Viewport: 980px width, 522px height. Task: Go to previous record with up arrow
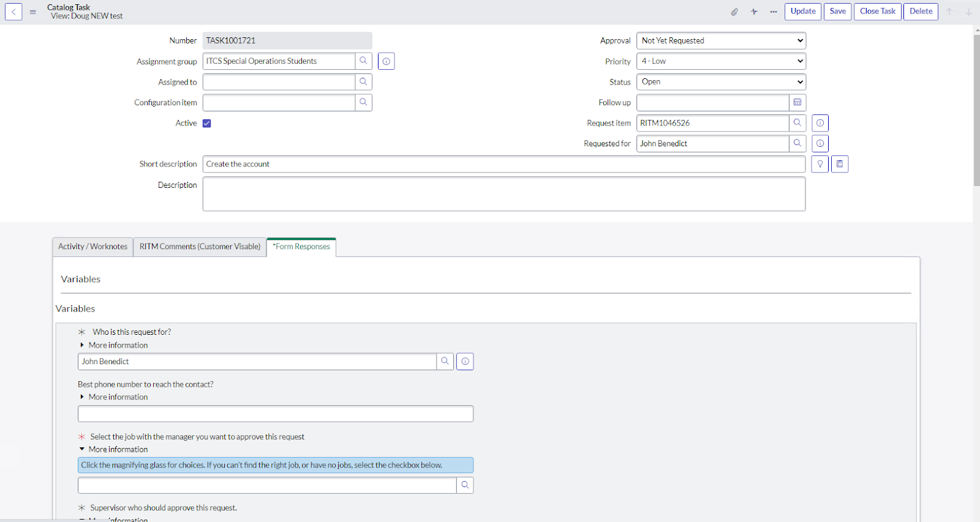point(949,12)
